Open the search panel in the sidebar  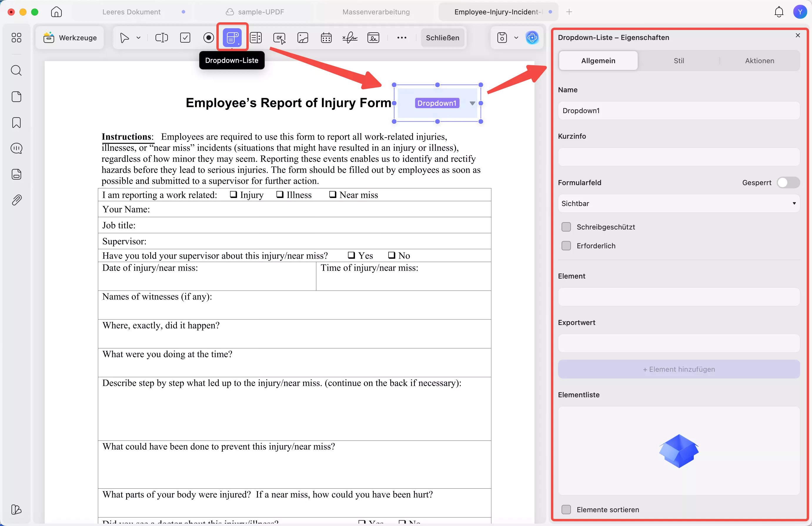click(16, 71)
